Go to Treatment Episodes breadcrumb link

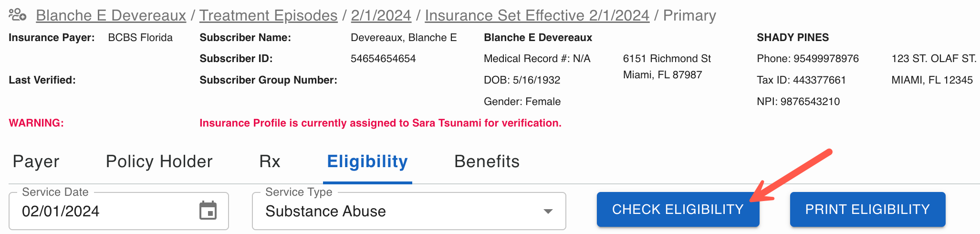click(x=268, y=15)
